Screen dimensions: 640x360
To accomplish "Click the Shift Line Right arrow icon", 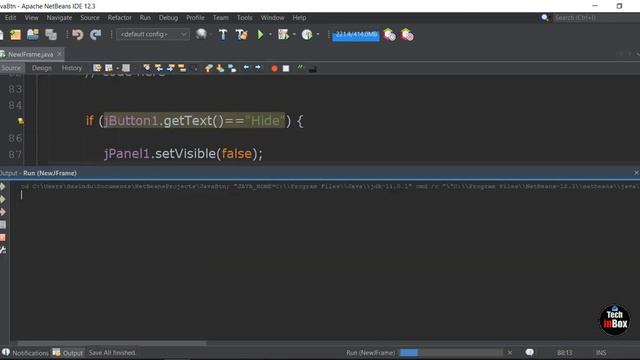I will coord(258,68).
